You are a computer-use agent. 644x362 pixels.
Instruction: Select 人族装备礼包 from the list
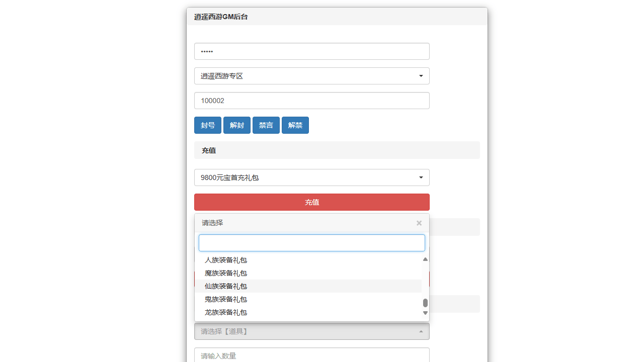(225, 260)
